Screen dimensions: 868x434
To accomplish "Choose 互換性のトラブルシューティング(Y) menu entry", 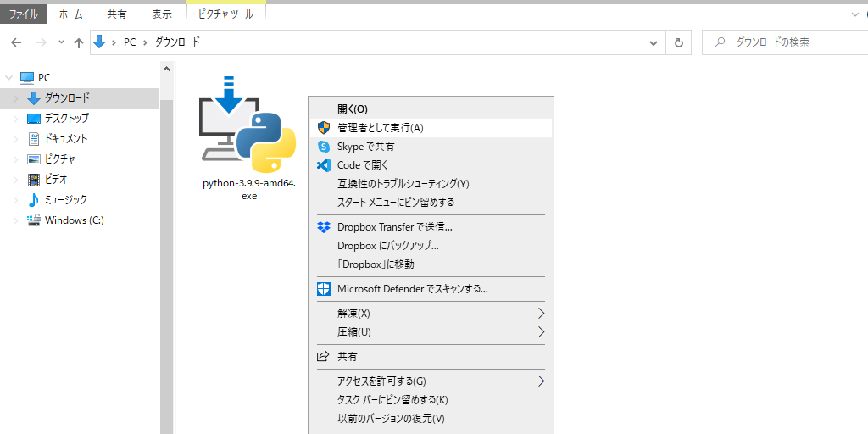I will (403, 184).
